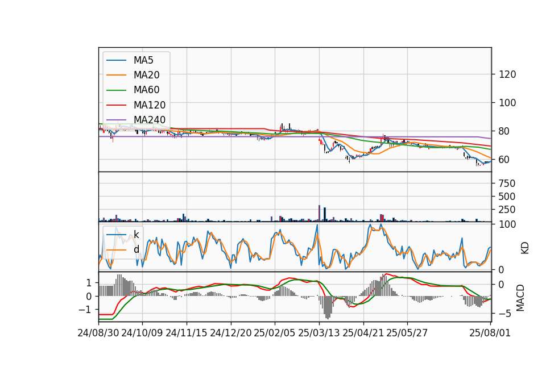This screenshot has height=392, width=546.
Task: Click the 250 volume axis tick label
Action: [507, 210]
